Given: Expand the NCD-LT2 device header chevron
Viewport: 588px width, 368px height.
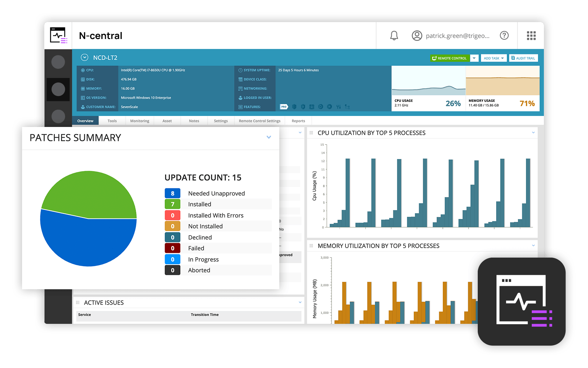Looking at the screenshot, I should click(85, 57).
